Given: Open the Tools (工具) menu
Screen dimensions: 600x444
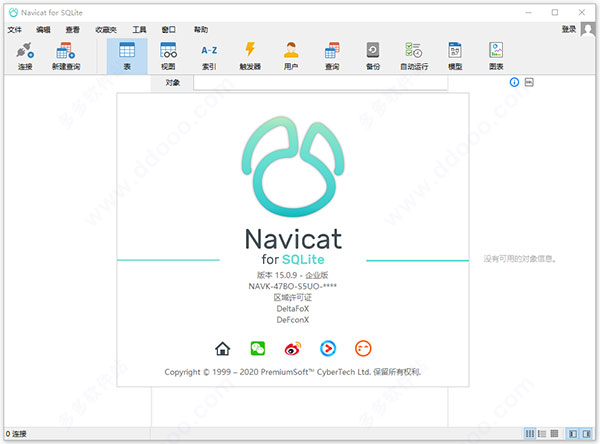Looking at the screenshot, I should 139,29.
